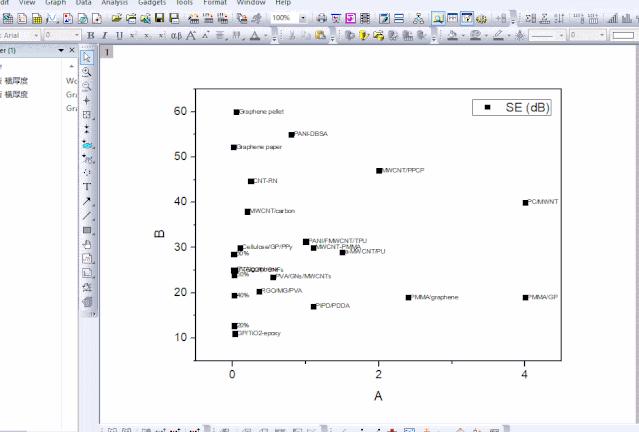Open the Gadgets menu
Screen dimensions: 639x432
coord(152,2)
